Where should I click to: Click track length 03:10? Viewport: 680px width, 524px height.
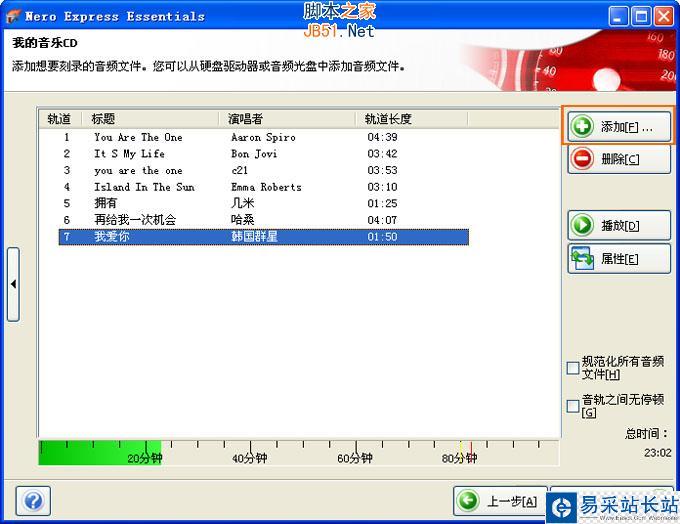(x=382, y=187)
